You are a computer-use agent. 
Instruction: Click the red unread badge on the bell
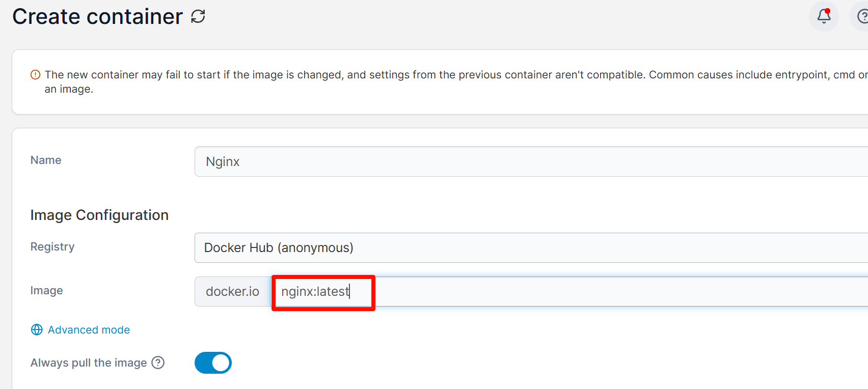point(828,11)
